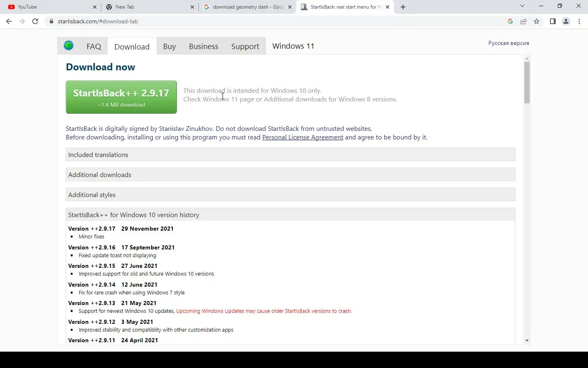Expand the Additional styles section

click(x=290, y=195)
